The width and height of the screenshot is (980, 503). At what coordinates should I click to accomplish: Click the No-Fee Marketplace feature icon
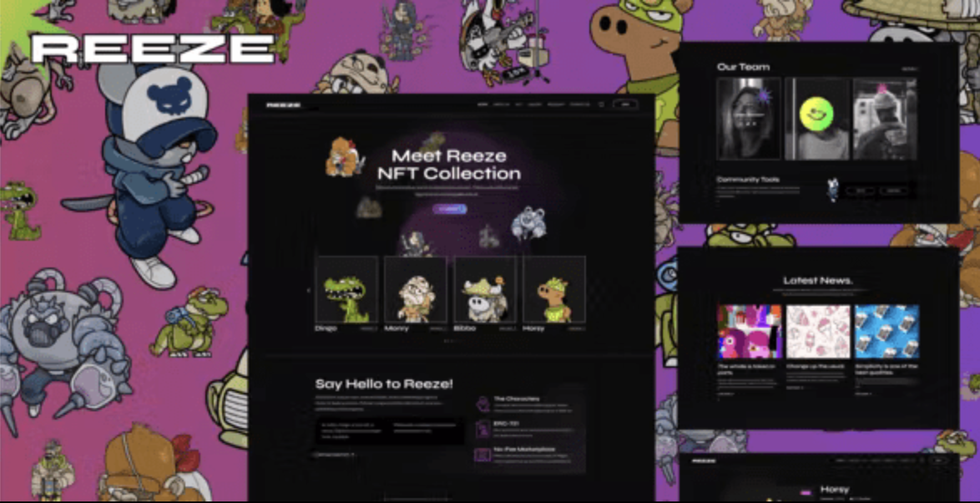[x=482, y=455]
